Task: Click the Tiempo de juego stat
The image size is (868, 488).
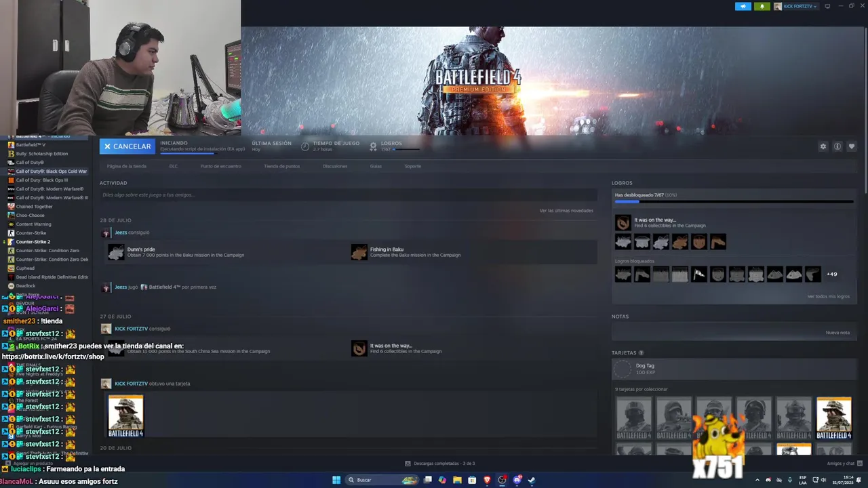Action: pos(331,146)
